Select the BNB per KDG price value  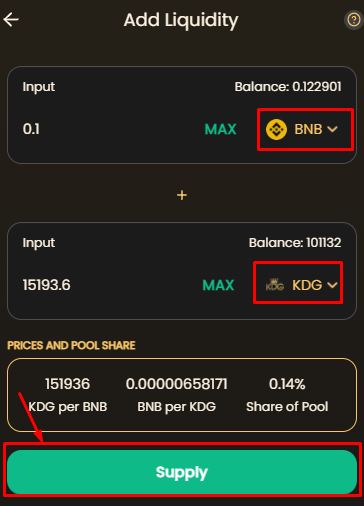[x=177, y=384]
